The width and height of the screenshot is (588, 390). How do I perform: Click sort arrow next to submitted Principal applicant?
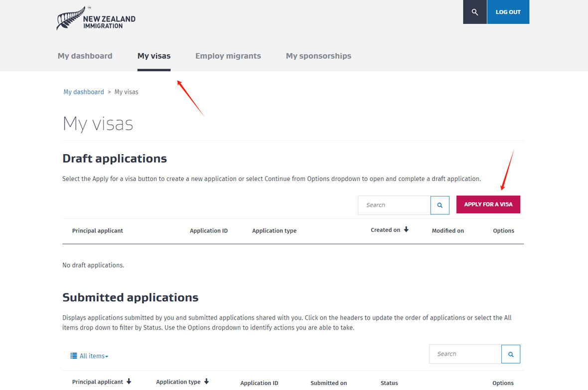(x=129, y=382)
